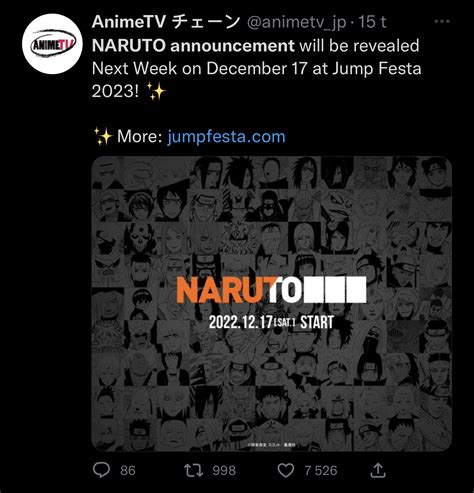This screenshot has width=474, height=493.
Task: Share the tweet via upload icon
Action: tap(378, 470)
